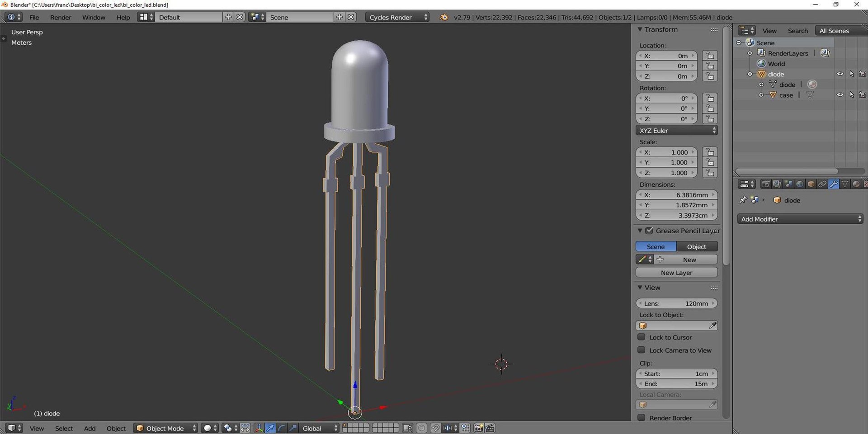Open the Add Modifier dropdown
868x434 pixels.
800,219
